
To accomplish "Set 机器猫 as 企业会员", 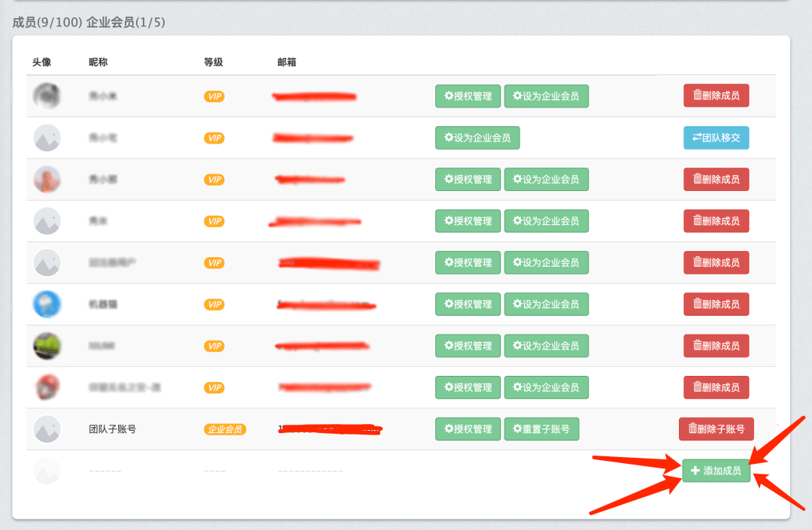I will [546, 304].
